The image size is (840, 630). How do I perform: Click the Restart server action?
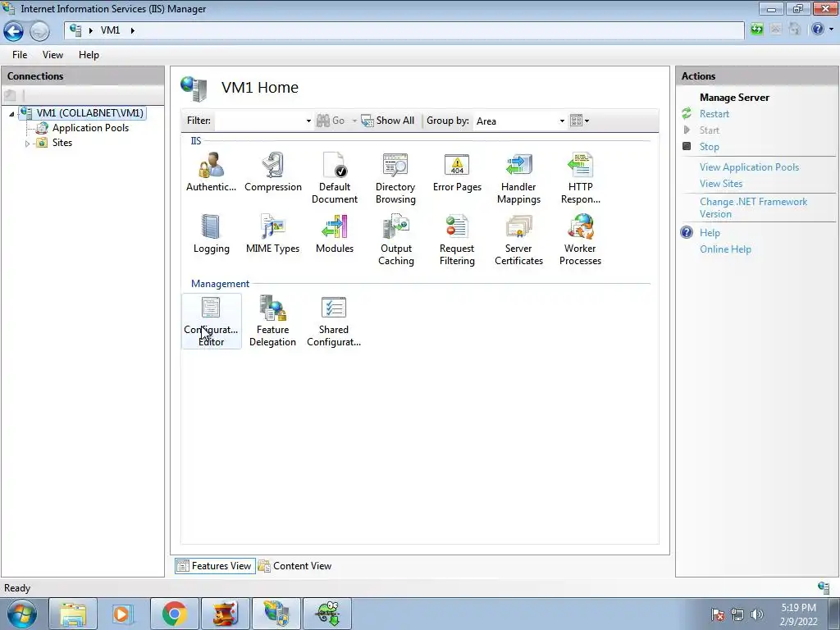click(x=714, y=113)
